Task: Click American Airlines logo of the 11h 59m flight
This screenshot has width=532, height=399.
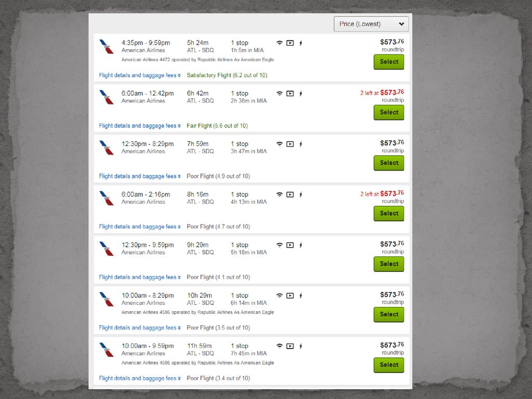Action: click(x=107, y=350)
